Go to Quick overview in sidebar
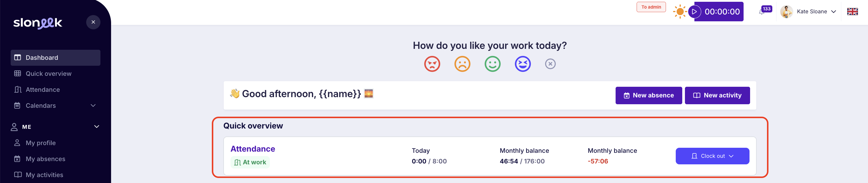Screen dimensions: 868x183 [x=49, y=73]
